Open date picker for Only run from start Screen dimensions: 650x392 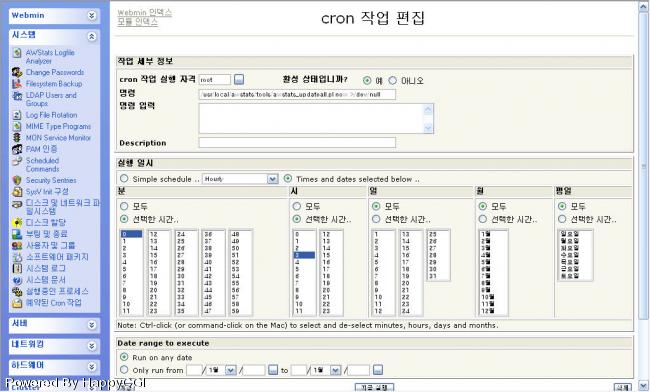tap(272, 370)
